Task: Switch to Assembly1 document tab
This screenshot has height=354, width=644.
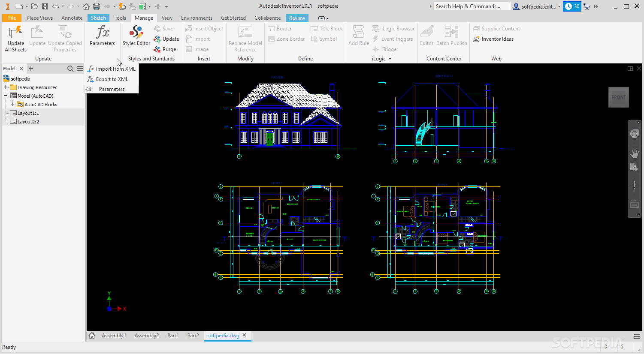Action: pyautogui.click(x=114, y=336)
